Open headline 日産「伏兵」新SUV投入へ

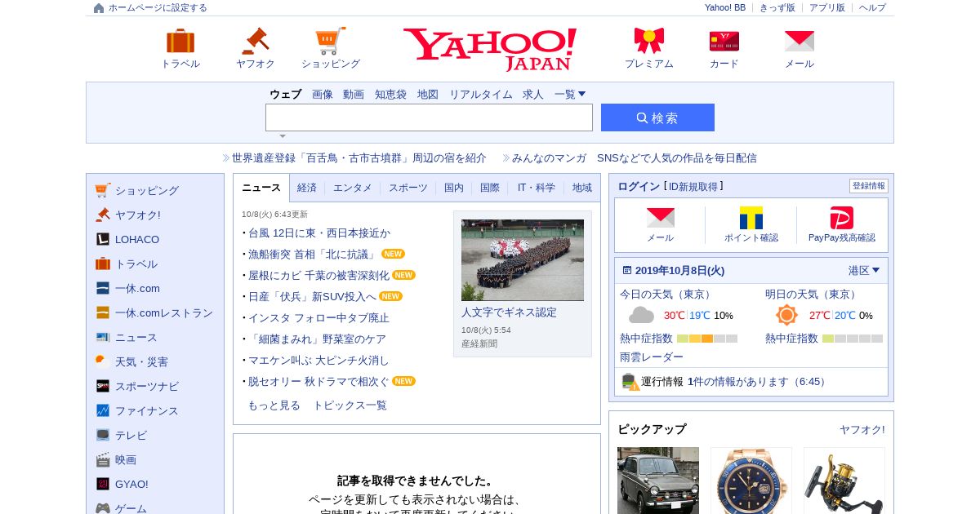[x=312, y=296]
